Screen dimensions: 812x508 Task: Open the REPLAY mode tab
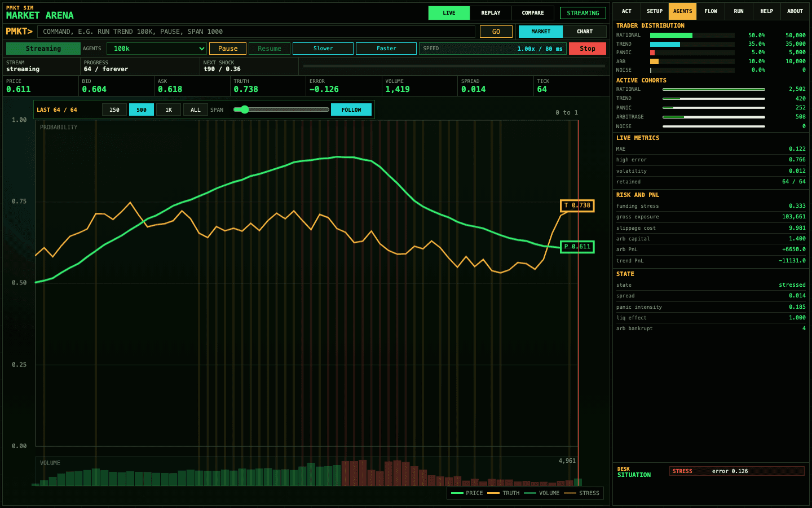click(x=491, y=13)
